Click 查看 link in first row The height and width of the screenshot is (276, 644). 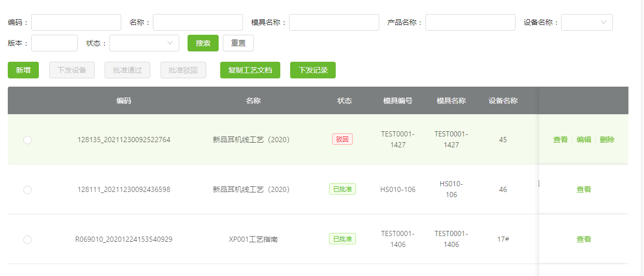tap(561, 140)
